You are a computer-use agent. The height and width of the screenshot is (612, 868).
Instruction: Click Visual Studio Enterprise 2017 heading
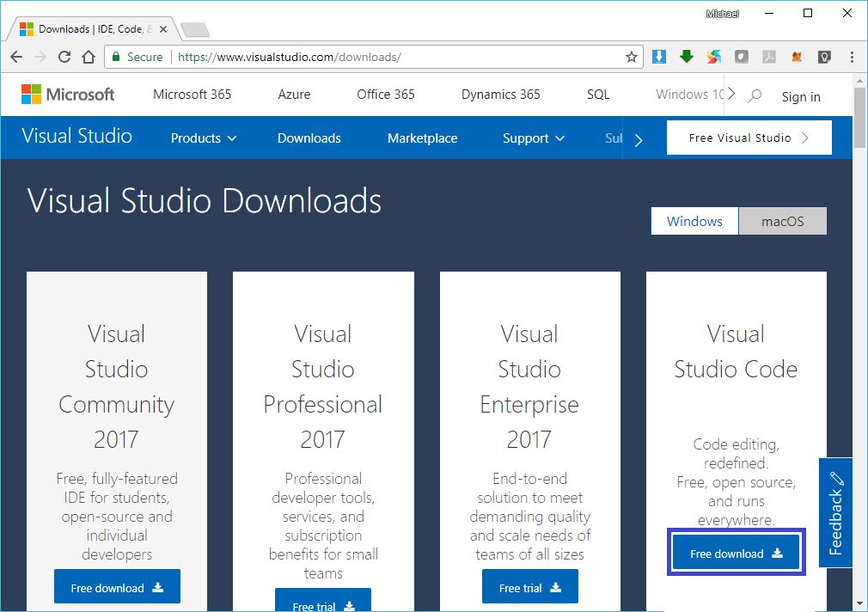[529, 387]
